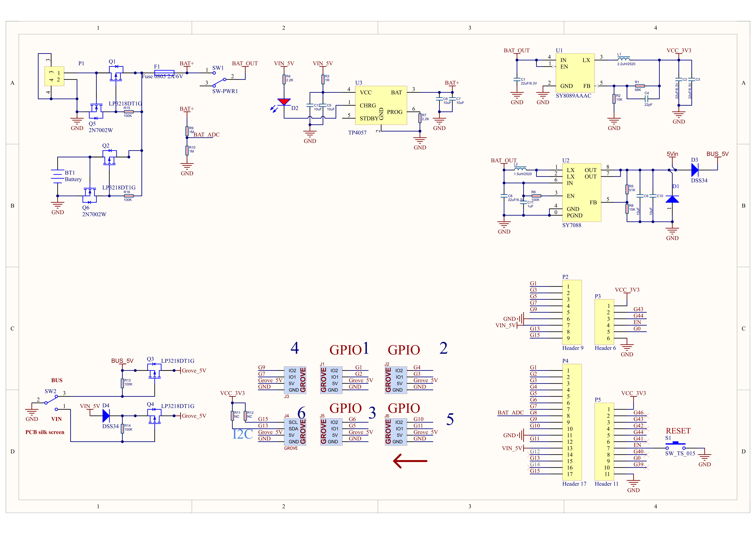Select the Q1 MOSFET symbol
Screen dimensions: 756x534
pos(116,73)
